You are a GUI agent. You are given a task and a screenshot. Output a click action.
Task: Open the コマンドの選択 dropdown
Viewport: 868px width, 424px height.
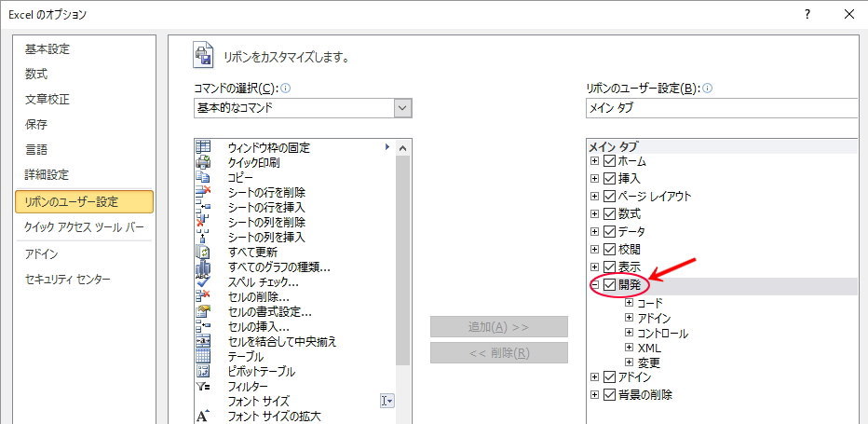click(402, 108)
